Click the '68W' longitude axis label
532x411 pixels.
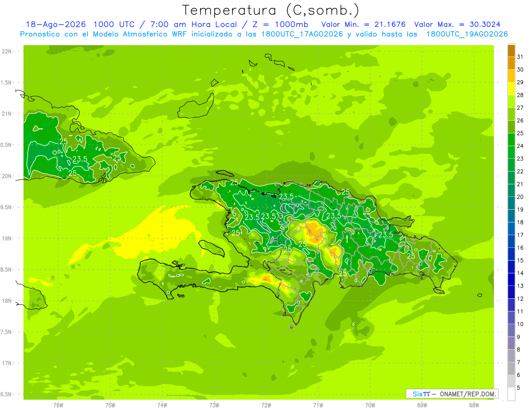point(473,405)
